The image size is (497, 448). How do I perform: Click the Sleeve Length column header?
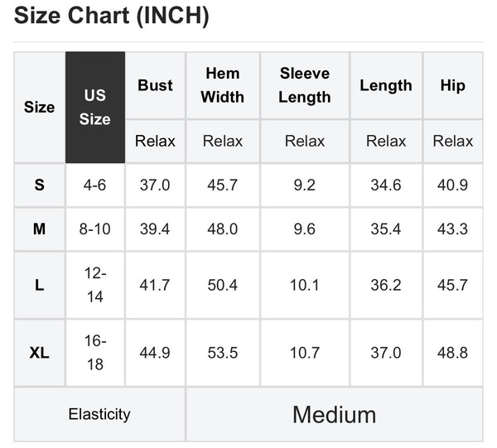click(x=304, y=85)
